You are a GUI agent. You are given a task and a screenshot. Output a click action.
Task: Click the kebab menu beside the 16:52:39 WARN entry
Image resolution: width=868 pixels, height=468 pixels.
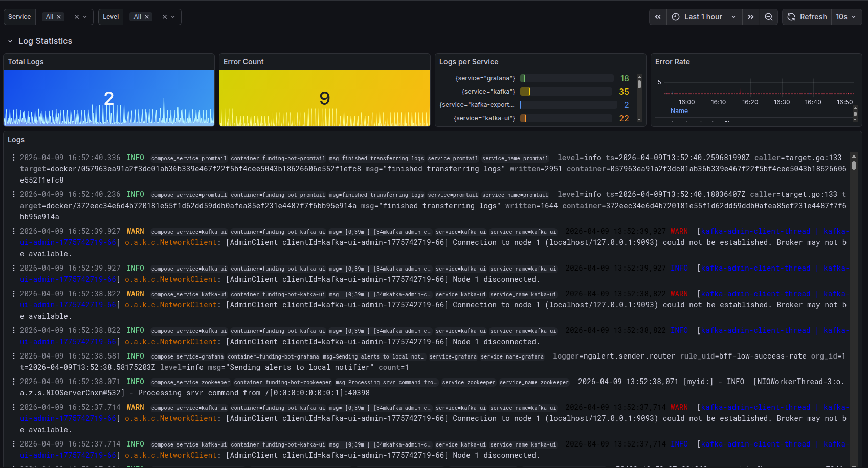pyautogui.click(x=13, y=231)
